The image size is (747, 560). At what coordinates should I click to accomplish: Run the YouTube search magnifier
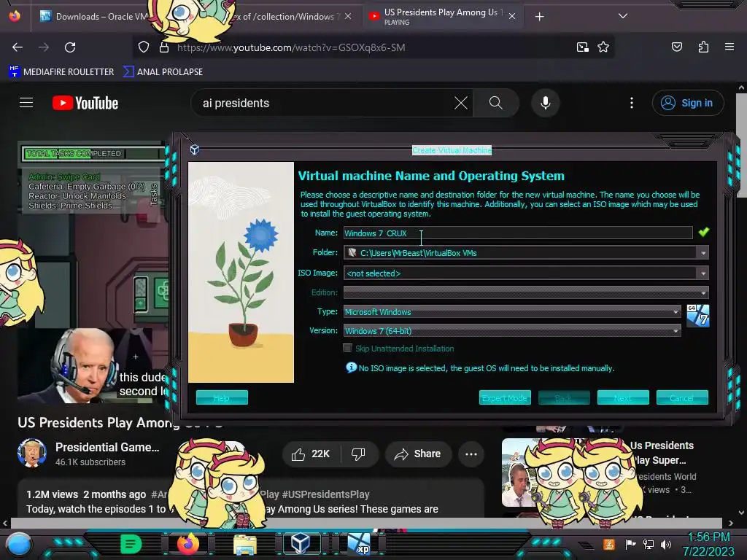(495, 103)
